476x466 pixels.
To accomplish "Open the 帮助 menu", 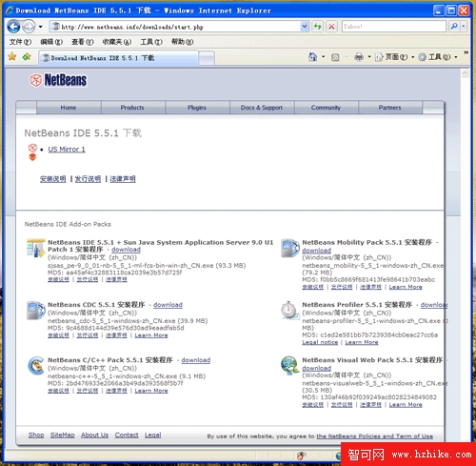I will click(183, 42).
